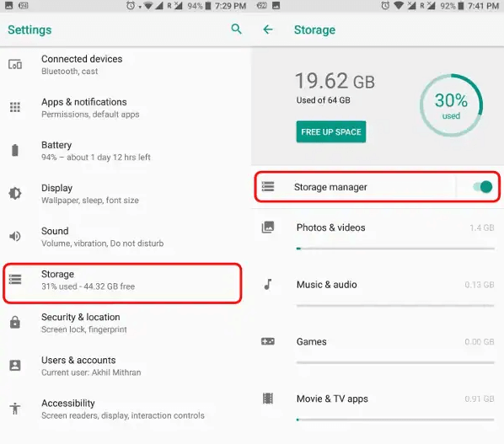Open Games storage category
This screenshot has height=444, width=504.
[x=378, y=350]
